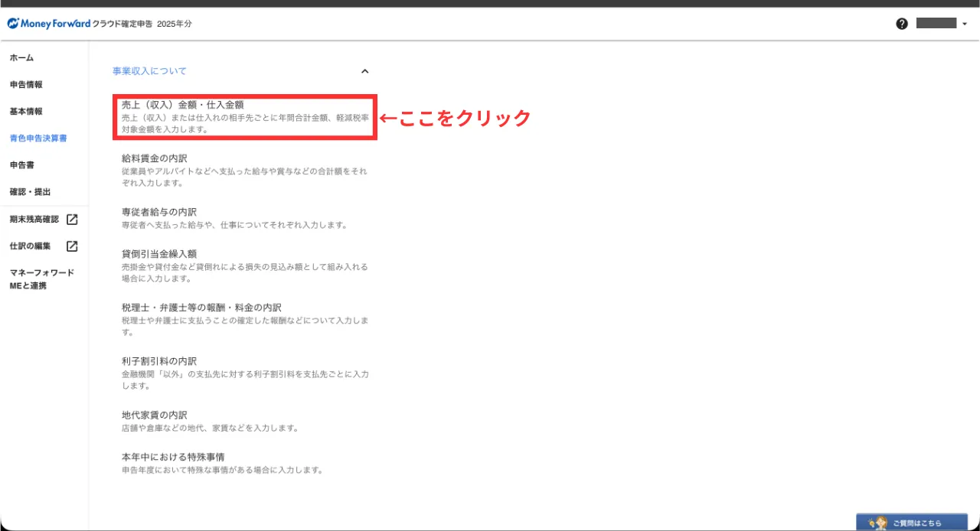Go to ホーム in sidebar
Screen dimensions: 980x531
(x=21, y=58)
